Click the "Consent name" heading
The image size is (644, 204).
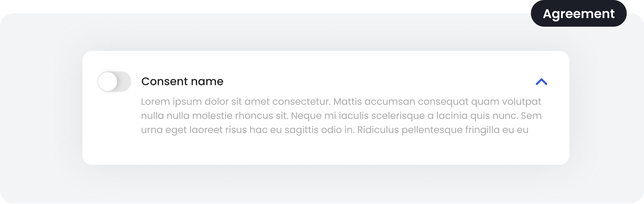(182, 81)
